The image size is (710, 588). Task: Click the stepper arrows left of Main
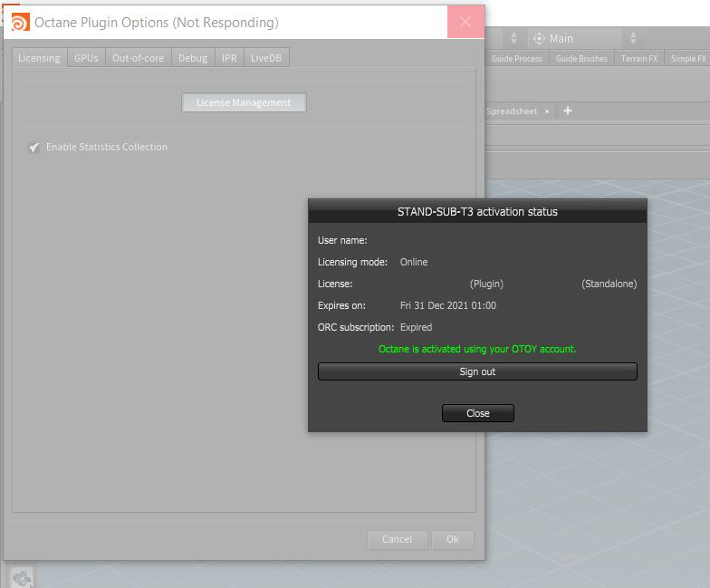513,38
